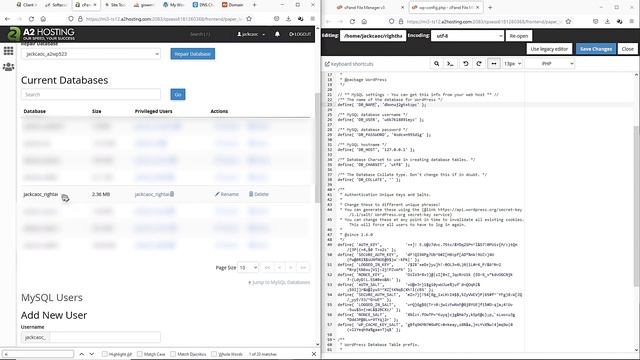Reload the page in right browser window
The height and width of the screenshot is (360, 640).
tap(352, 22)
